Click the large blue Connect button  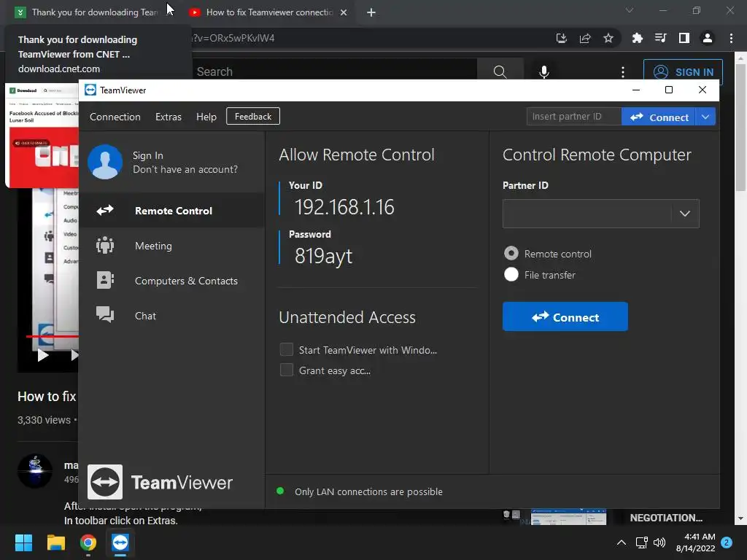[565, 316]
